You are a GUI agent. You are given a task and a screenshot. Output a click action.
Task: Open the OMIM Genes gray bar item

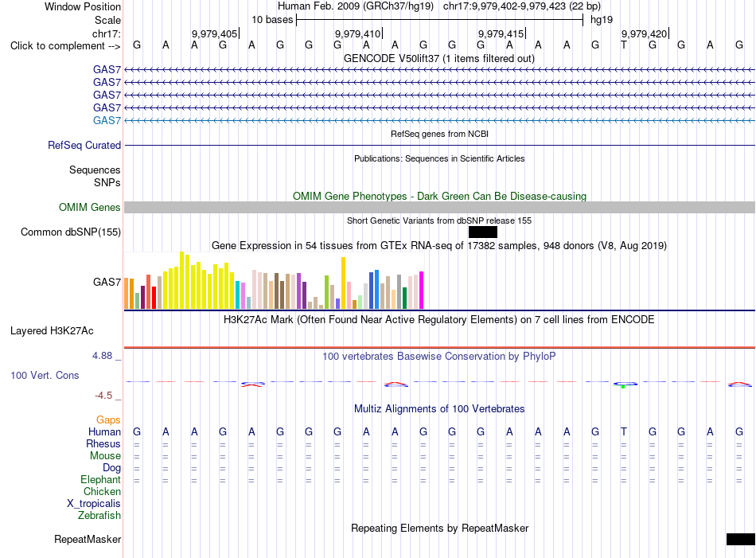tap(439, 208)
